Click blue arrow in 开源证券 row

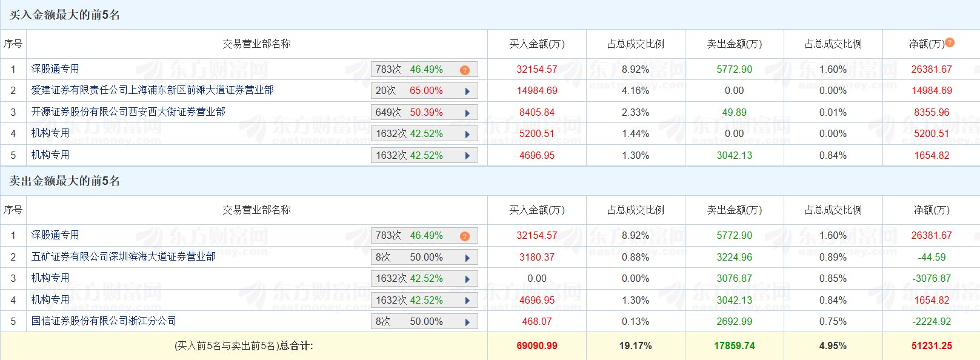click(x=467, y=113)
